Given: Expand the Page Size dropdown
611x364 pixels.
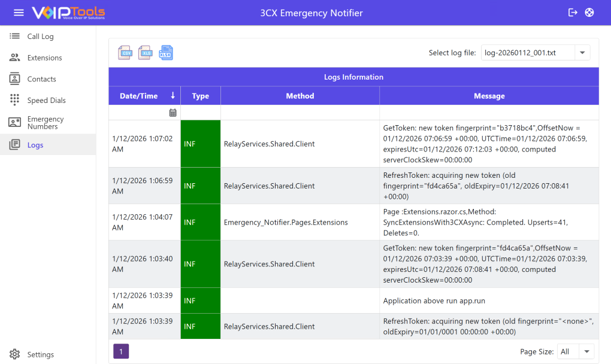Looking at the screenshot, I should pyautogui.click(x=586, y=351).
